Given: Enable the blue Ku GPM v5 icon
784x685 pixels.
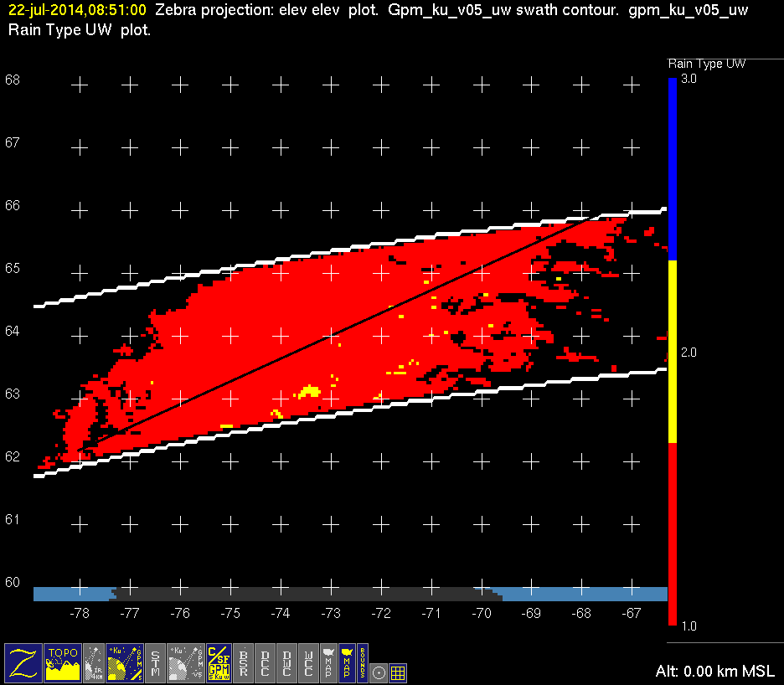Looking at the screenshot, I should 125,662.
